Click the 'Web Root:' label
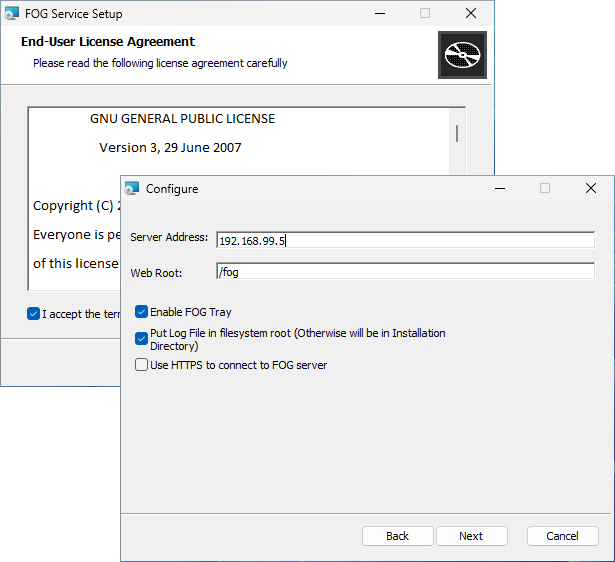 156,273
